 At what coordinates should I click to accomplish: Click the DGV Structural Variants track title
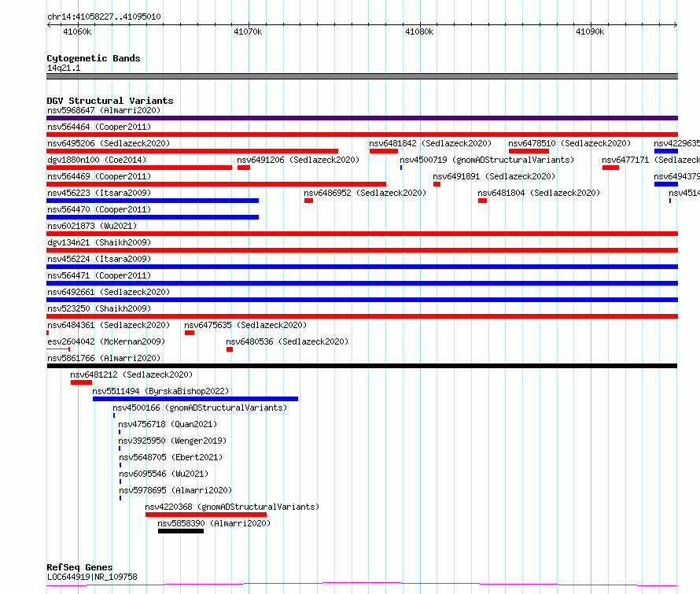pos(110,101)
